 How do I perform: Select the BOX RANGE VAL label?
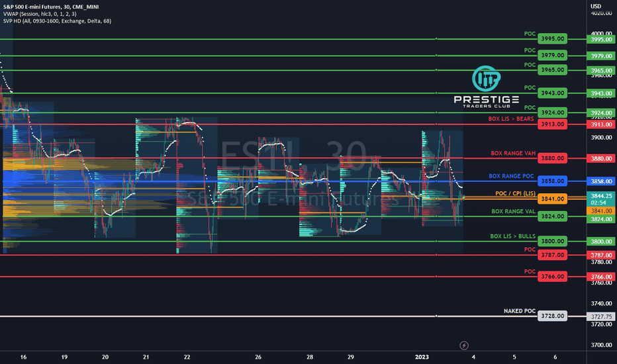(x=513, y=211)
